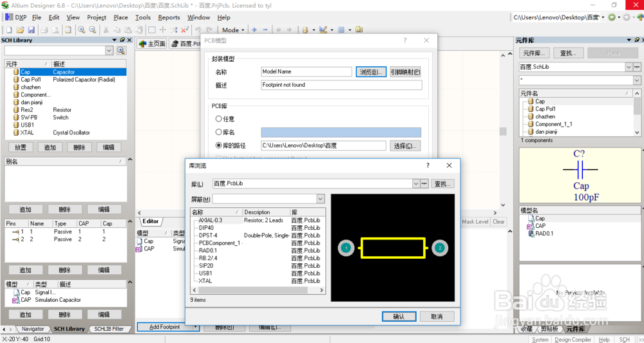Click the save disk icon in toolbar

click(x=31, y=30)
